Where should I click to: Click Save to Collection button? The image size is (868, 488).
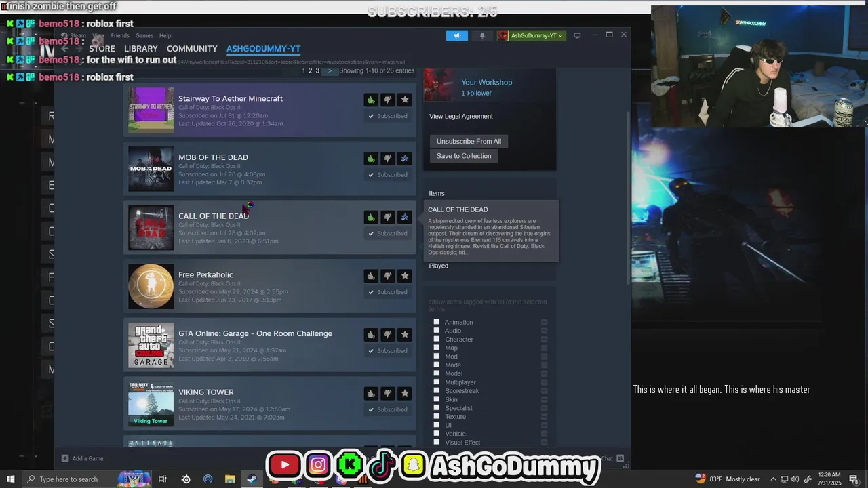[464, 156]
